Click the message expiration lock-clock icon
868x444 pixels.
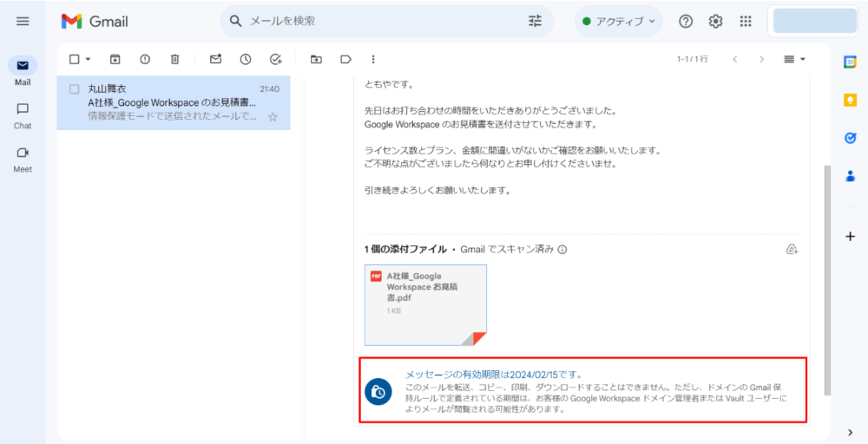(x=378, y=392)
